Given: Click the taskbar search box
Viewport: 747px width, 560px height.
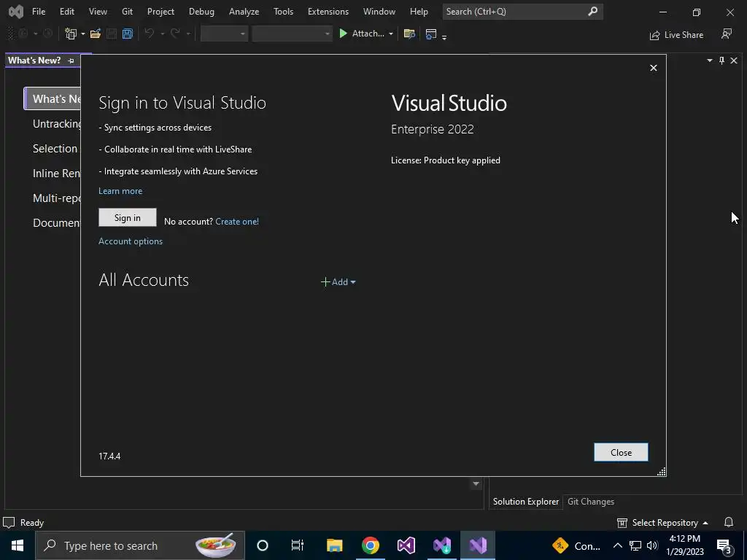Looking at the screenshot, I should click(x=140, y=545).
